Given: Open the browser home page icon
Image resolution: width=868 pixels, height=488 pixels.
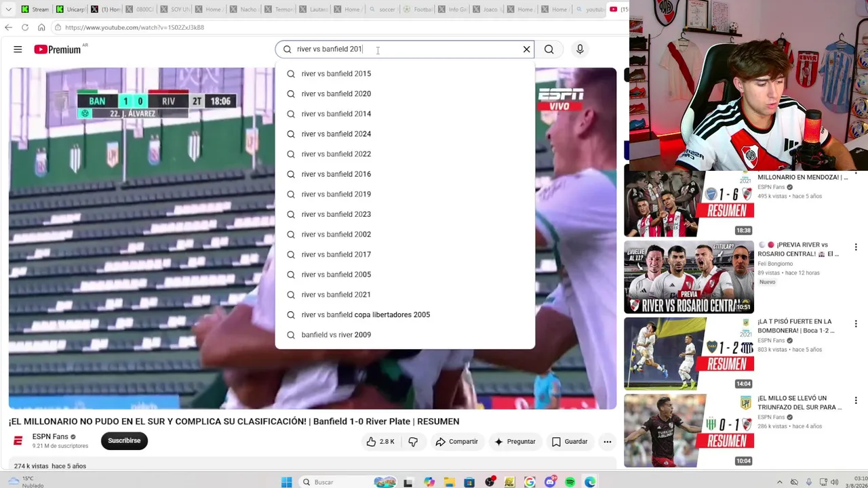Looking at the screenshot, I should click(41, 27).
